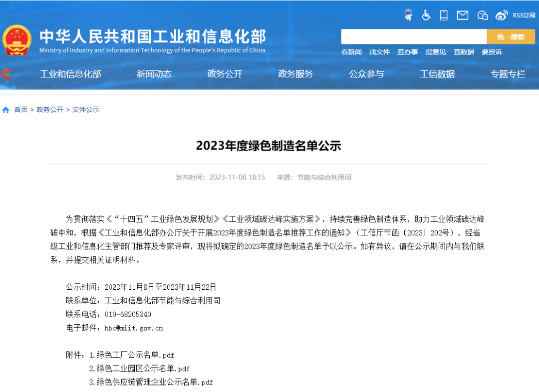
Task: Open the 政务公开 navigation menu
Action: pyautogui.click(x=225, y=74)
